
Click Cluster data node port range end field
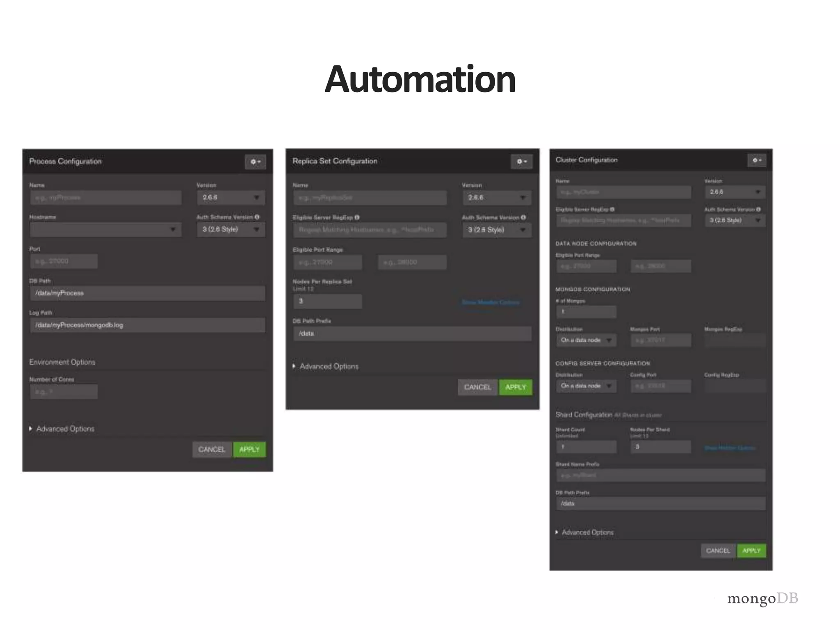point(661,266)
